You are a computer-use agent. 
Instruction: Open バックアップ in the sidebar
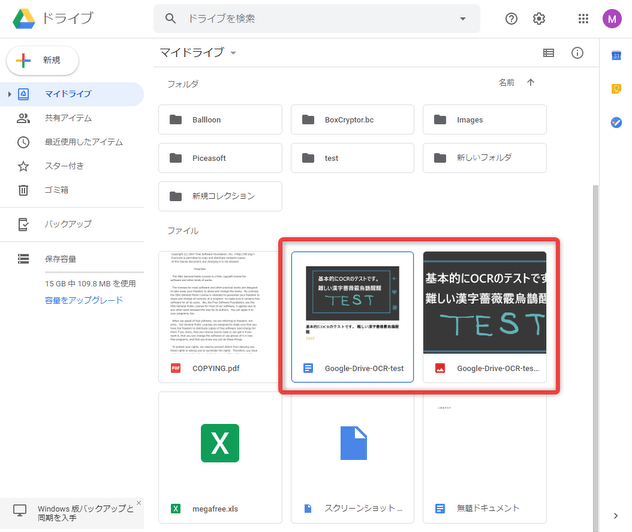coord(68,224)
